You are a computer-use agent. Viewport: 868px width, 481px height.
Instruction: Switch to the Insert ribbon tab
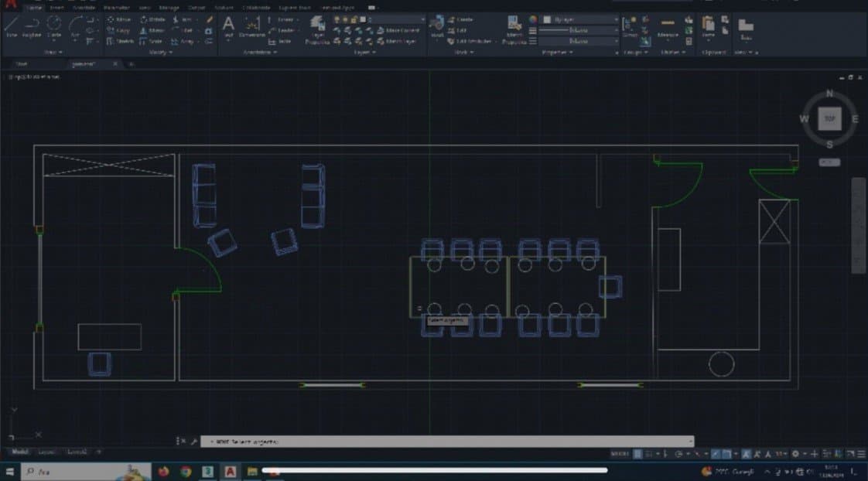click(x=57, y=8)
